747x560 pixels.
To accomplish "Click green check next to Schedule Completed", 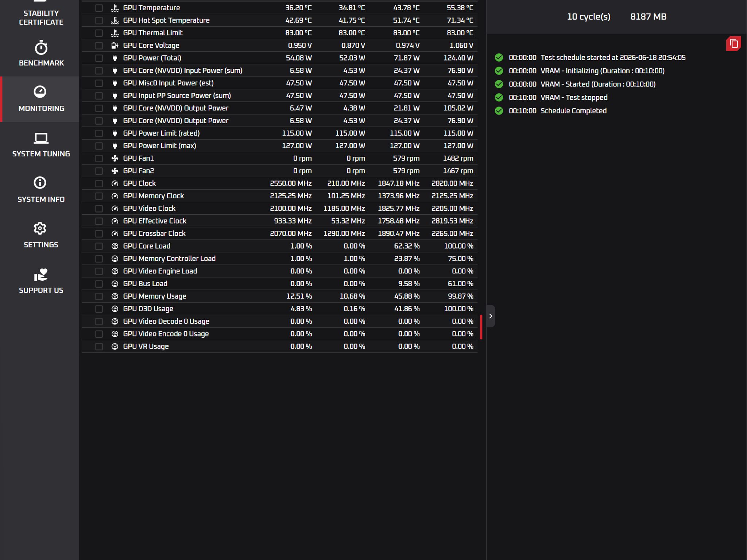I will pyautogui.click(x=499, y=111).
